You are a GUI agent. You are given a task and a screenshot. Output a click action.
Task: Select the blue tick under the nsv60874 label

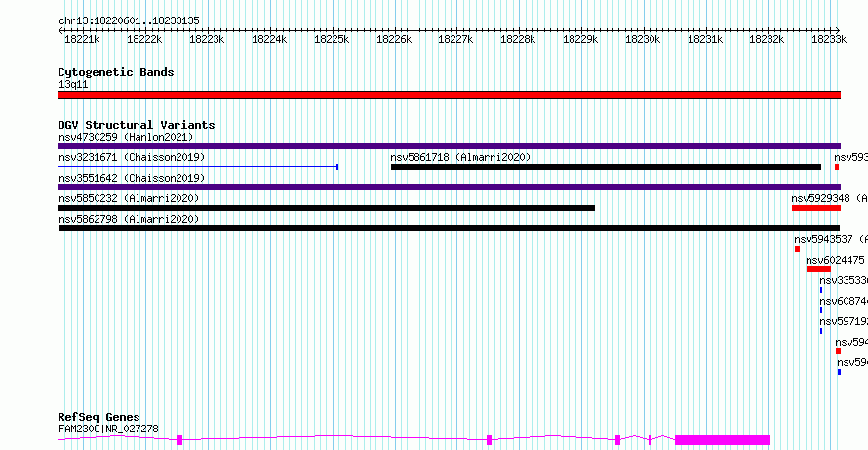click(x=821, y=310)
